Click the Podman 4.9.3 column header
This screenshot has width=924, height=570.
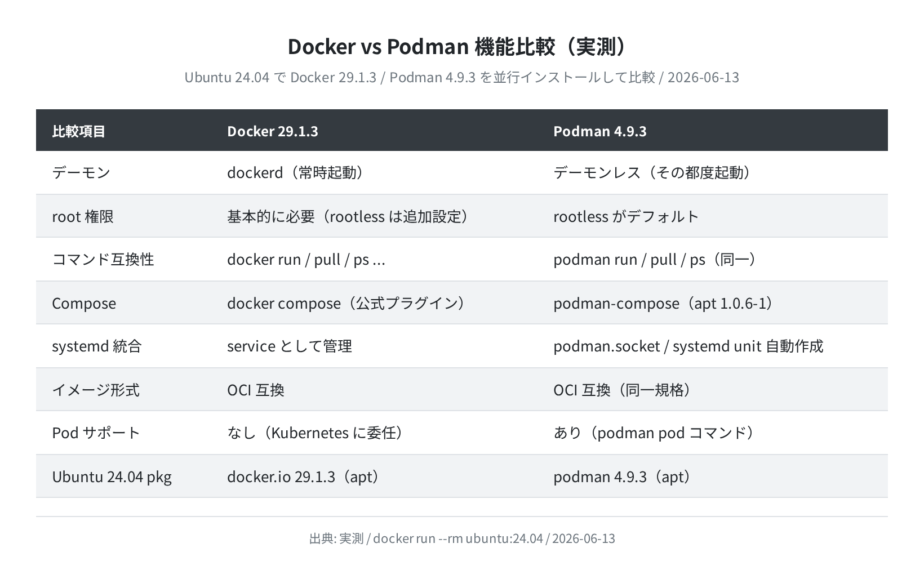(x=600, y=131)
